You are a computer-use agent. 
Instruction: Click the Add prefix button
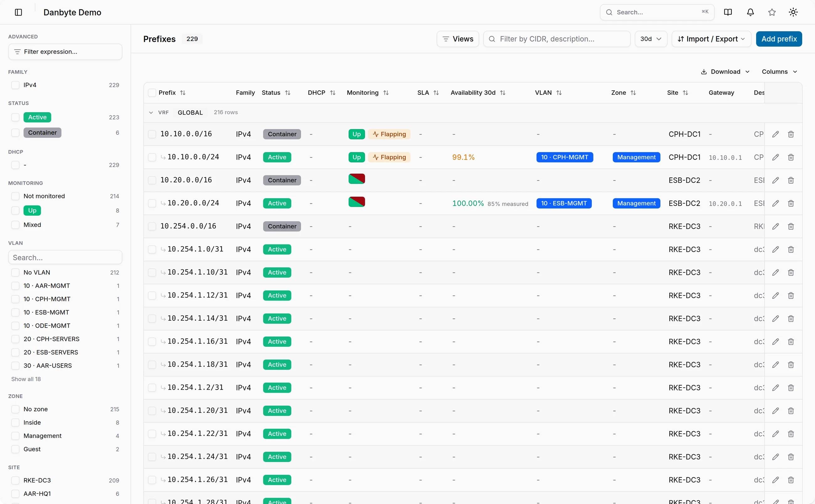pyautogui.click(x=779, y=39)
